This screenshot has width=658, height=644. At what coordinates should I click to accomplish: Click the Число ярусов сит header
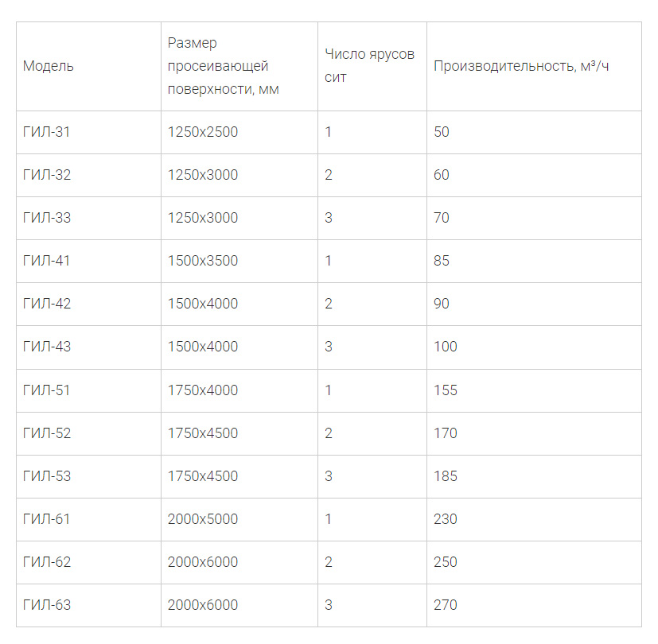(370, 66)
